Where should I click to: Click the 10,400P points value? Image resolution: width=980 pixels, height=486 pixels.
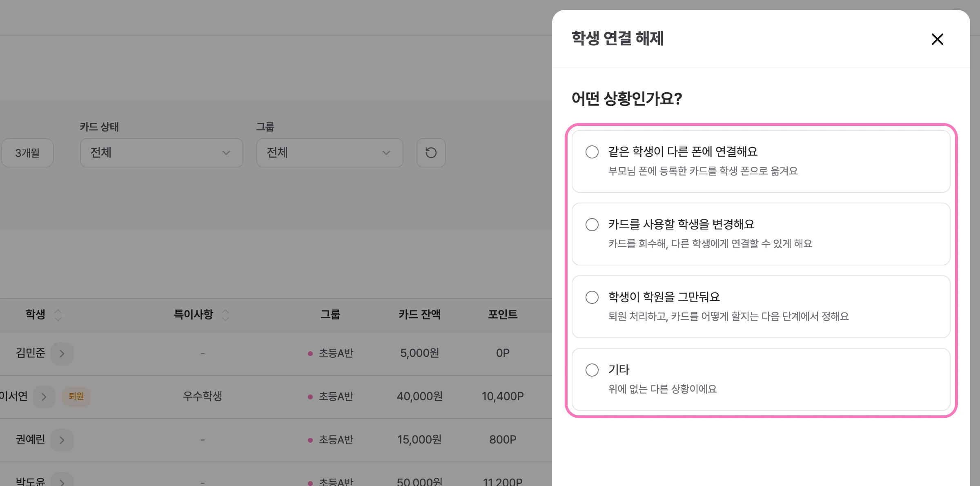503,396
